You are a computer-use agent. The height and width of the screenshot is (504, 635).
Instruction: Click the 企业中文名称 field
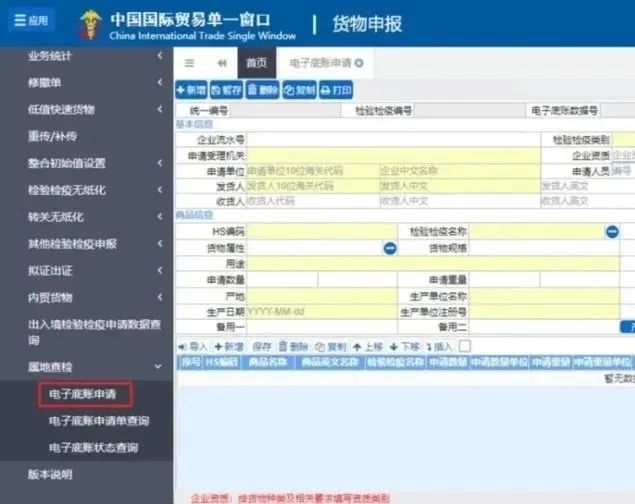pos(459,171)
